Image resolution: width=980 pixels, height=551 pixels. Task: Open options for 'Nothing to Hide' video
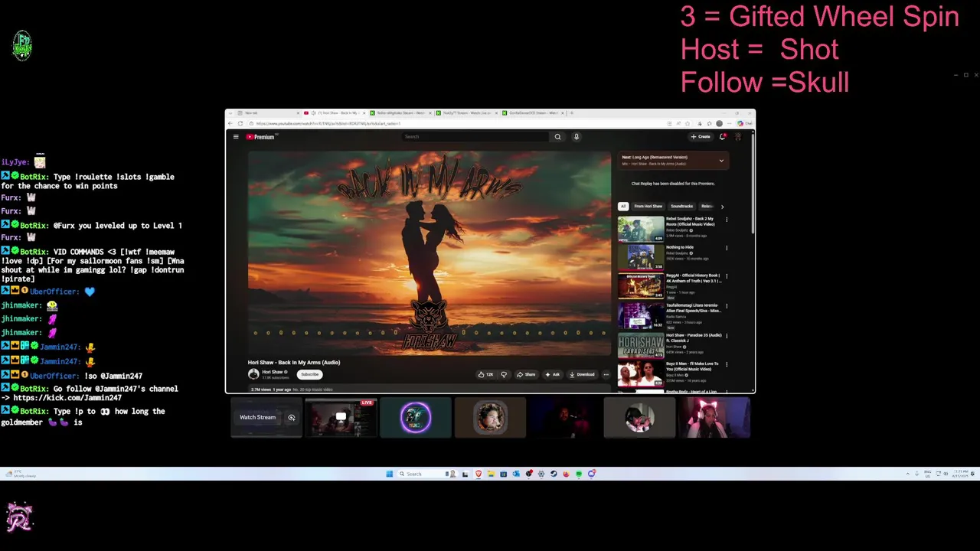[727, 248]
